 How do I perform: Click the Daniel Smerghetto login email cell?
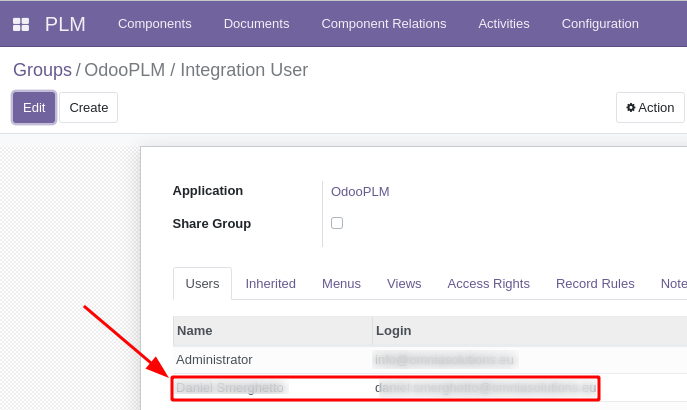click(485, 388)
